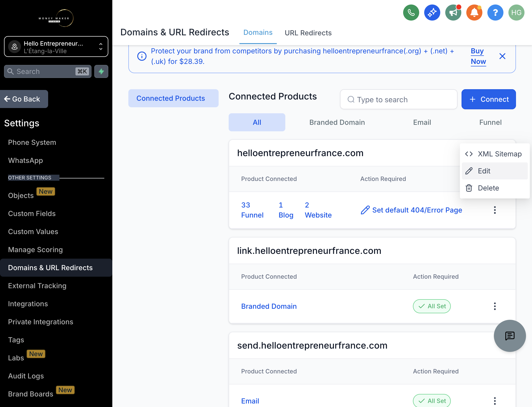The width and height of the screenshot is (532, 407).
Task: Dismiss the brand protection banner with X
Action: point(502,56)
